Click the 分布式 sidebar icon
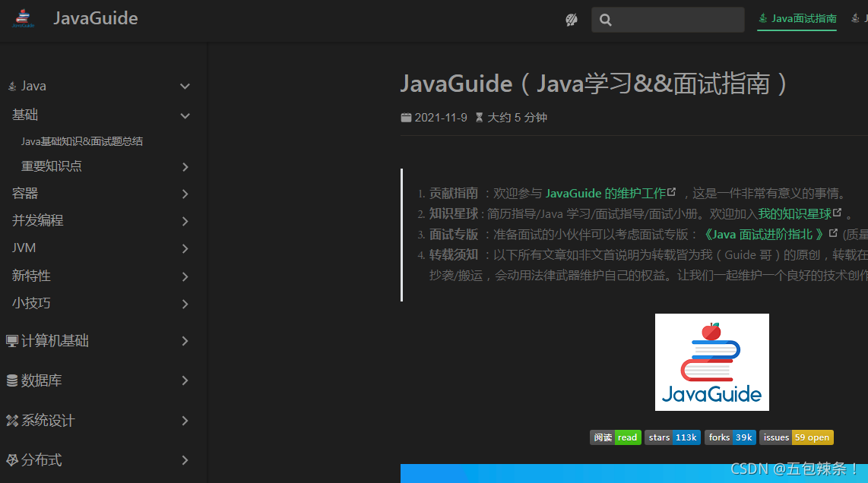Screen dimensions: 868x483 coord(12,459)
